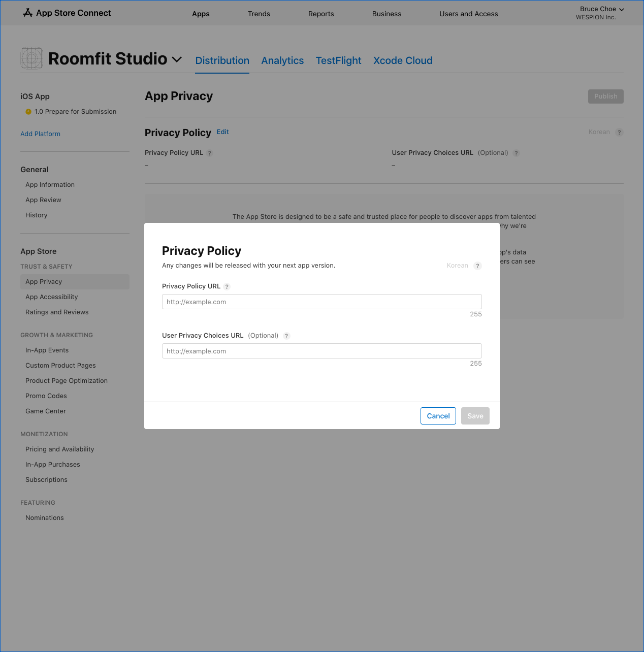Go to Trends in top navigation
This screenshot has height=652, width=644.
(x=259, y=14)
